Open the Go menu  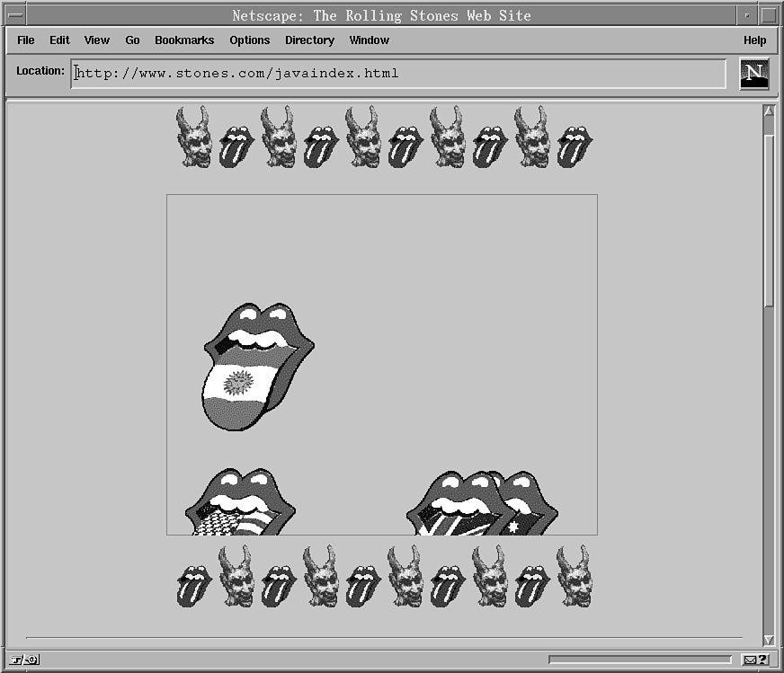[132, 40]
